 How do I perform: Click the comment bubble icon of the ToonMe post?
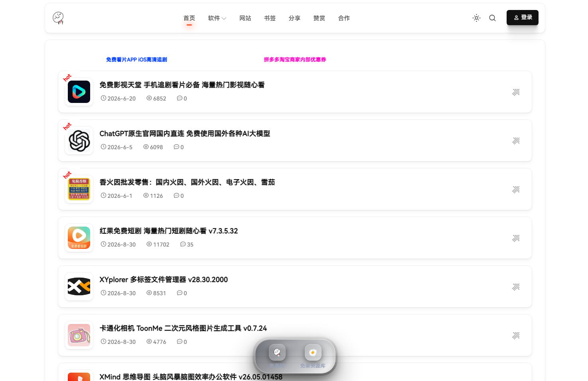(x=180, y=342)
